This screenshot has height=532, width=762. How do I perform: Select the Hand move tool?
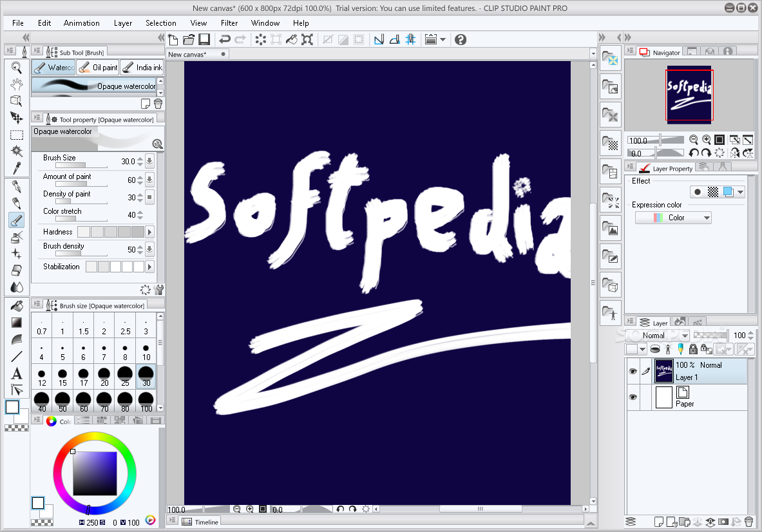click(x=17, y=84)
